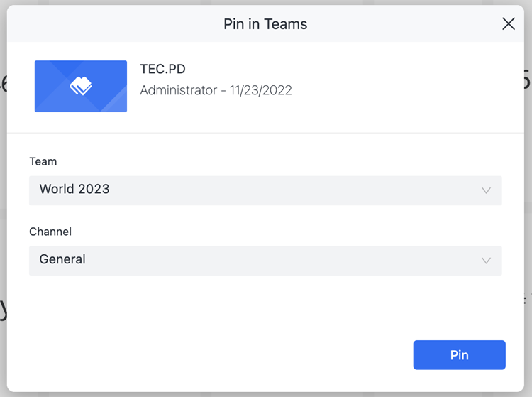The height and width of the screenshot is (397, 532).
Task: Click the Team dropdown chevron arrow
Action: (486, 190)
